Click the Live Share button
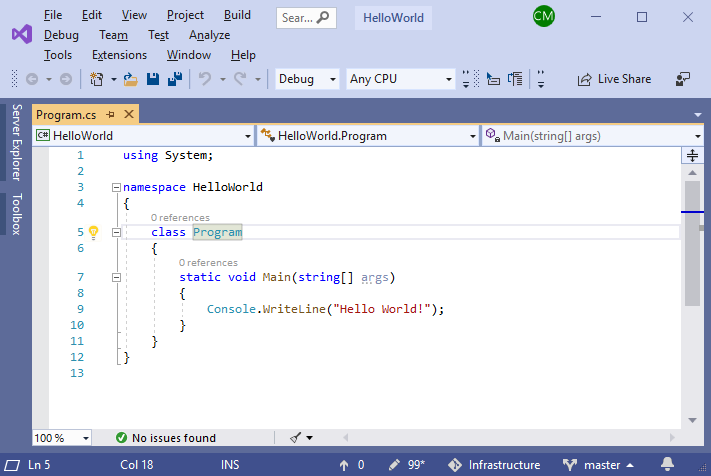Screen dimensions: 711x476 614,79
